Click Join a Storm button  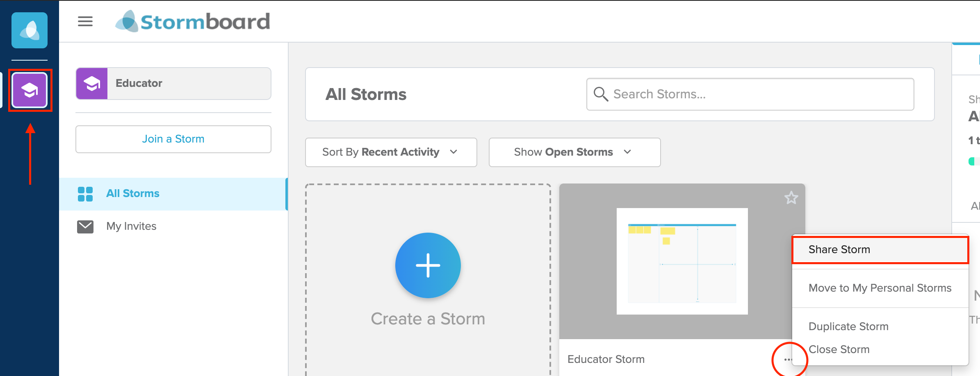(173, 139)
